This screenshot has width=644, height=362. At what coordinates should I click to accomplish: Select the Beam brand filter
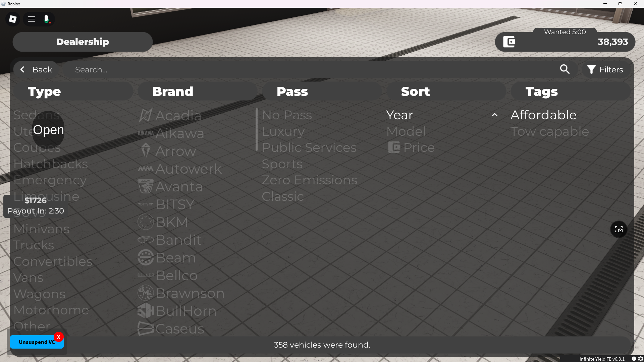(x=175, y=258)
